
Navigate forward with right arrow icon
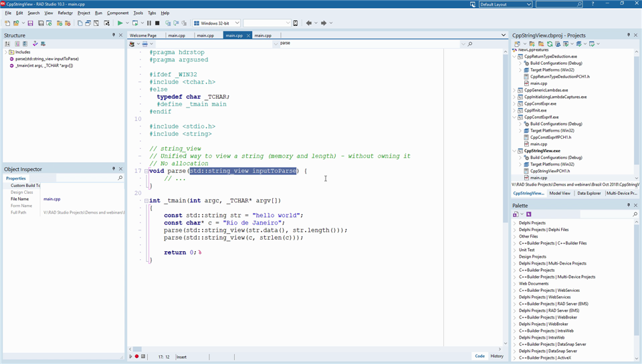coord(324,23)
